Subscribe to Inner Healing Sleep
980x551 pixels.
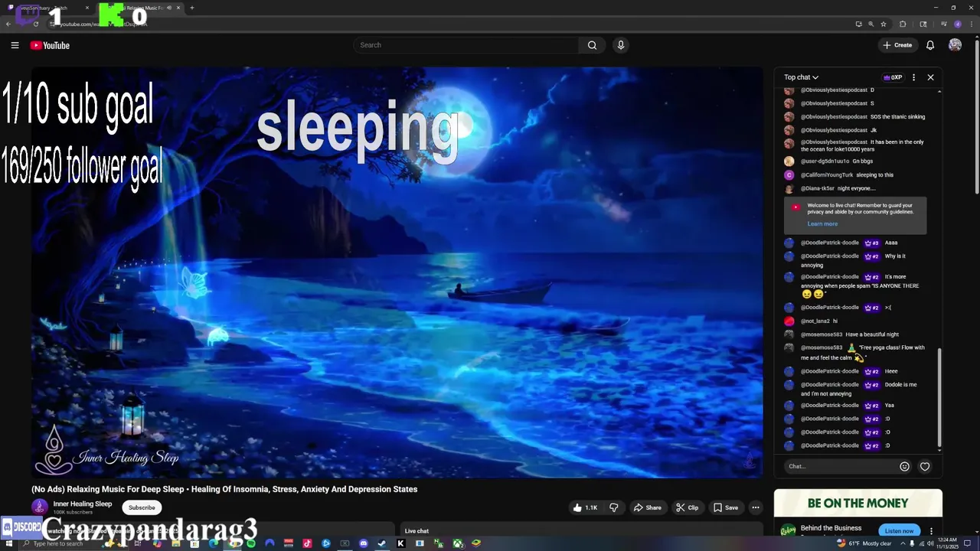tap(142, 507)
